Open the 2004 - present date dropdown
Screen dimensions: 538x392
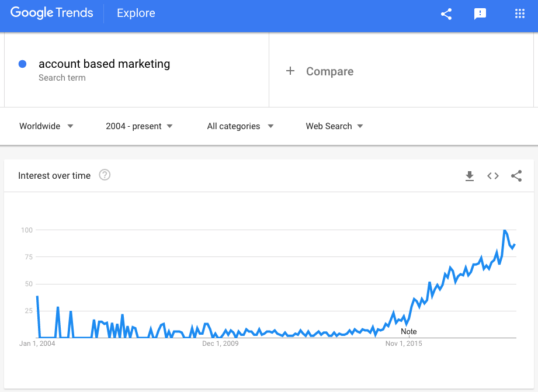point(139,126)
